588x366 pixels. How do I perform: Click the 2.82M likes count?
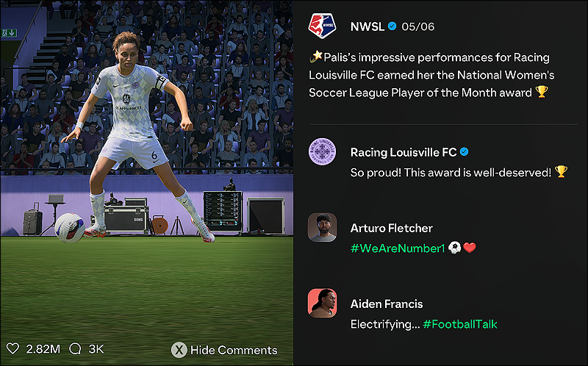pyautogui.click(x=43, y=349)
